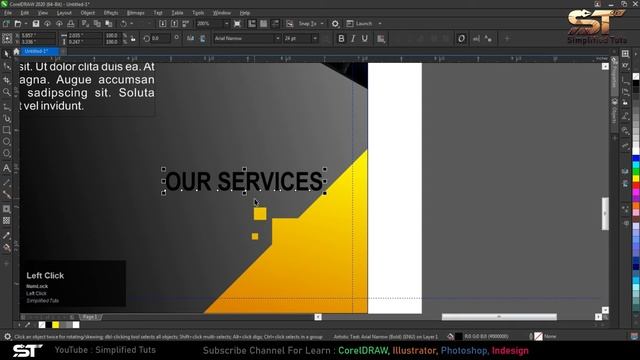Select the Zoom magnifier tool
The width and height of the screenshot is (640, 360).
pyautogui.click(x=7, y=92)
